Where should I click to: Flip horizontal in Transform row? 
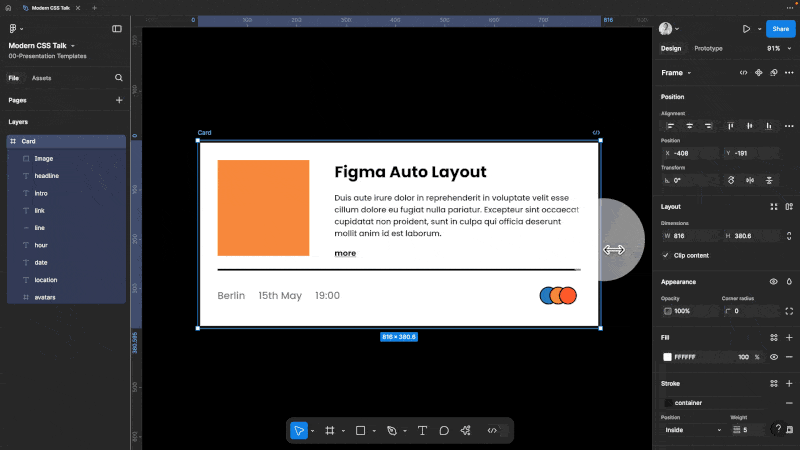(750, 180)
